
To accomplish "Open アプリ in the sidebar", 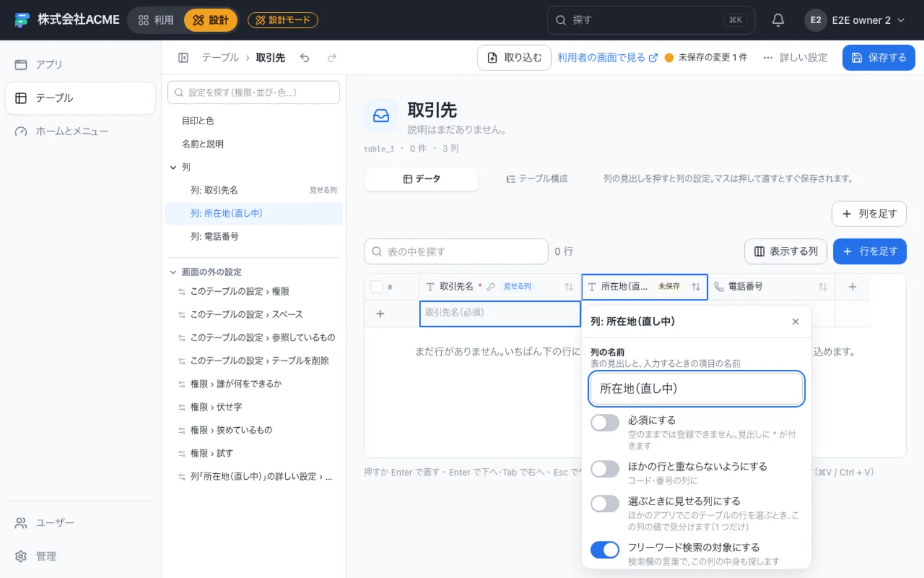I will click(x=80, y=64).
